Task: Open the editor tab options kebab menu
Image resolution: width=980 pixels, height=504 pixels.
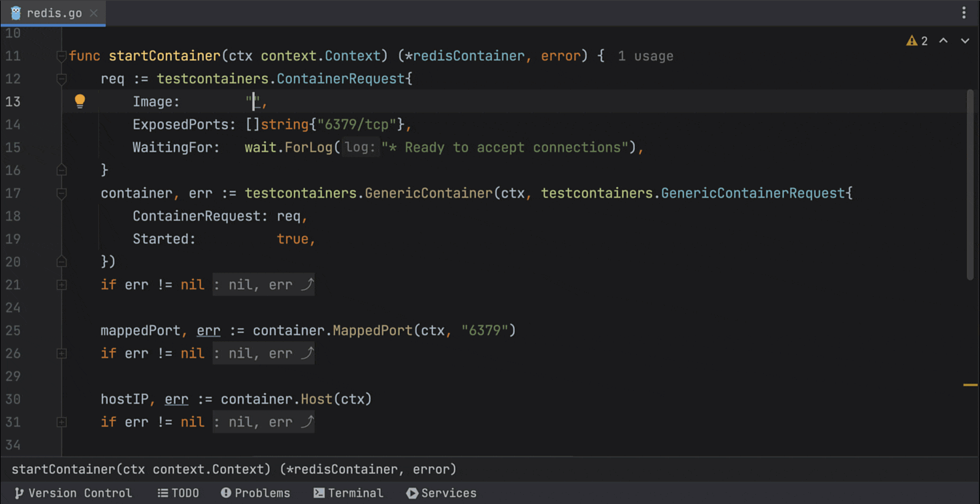Action: coord(964,13)
